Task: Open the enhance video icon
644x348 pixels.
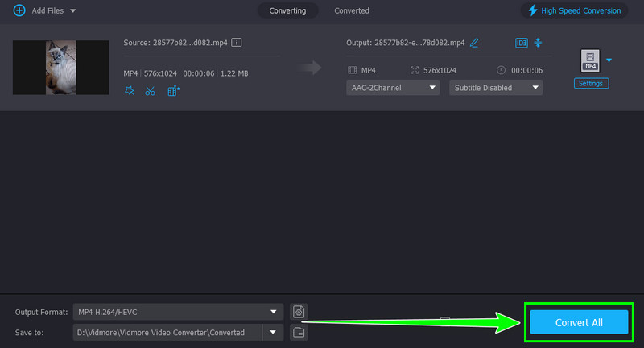Action: [x=173, y=91]
